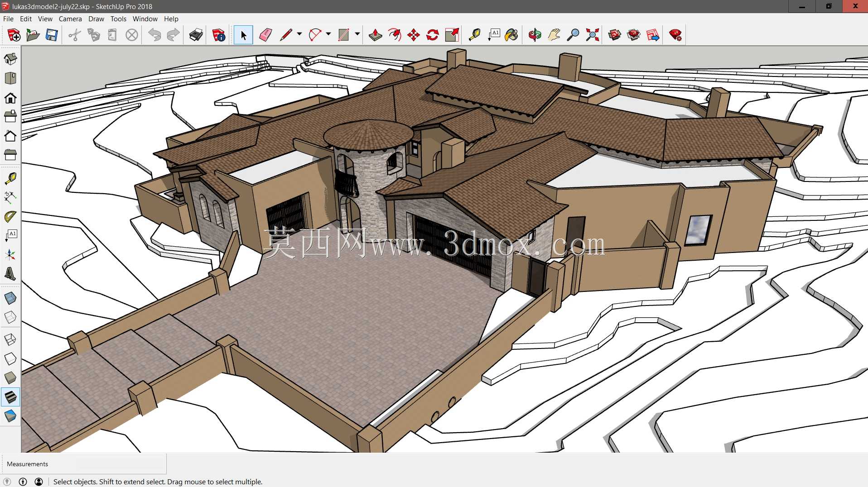Select the Dimension tool
Viewport: 868px width, 487px height.
point(10,197)
